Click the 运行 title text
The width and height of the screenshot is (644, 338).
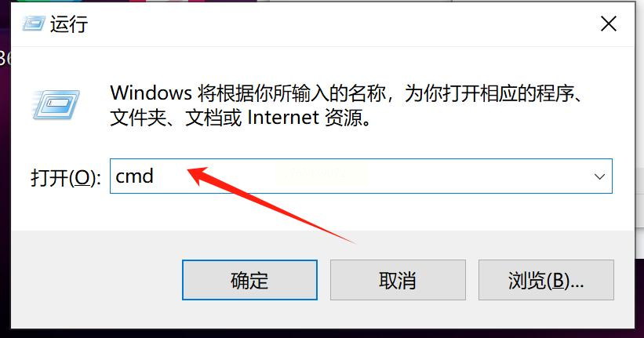click(69, 24)
